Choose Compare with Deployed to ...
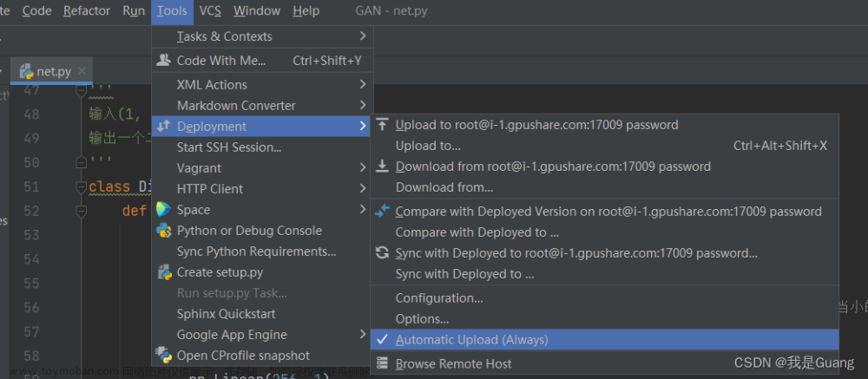This screenshot has width=868, height=379. (604, 232)
